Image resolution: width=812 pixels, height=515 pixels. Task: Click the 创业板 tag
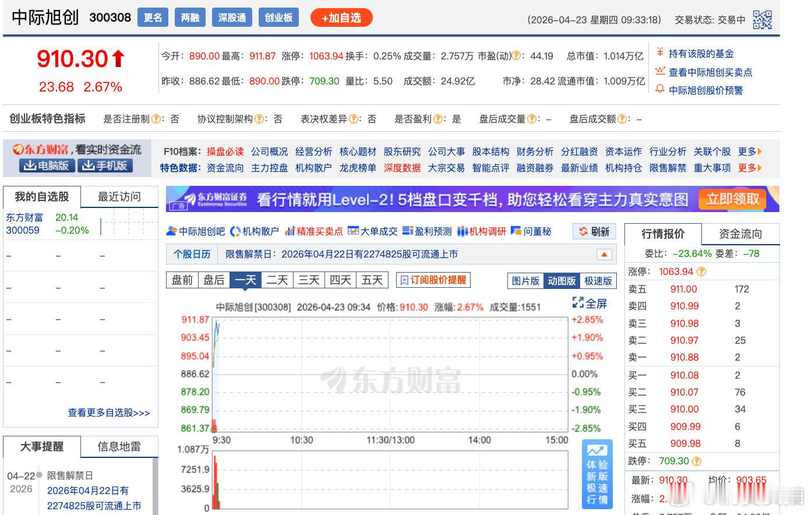point(279,18)
